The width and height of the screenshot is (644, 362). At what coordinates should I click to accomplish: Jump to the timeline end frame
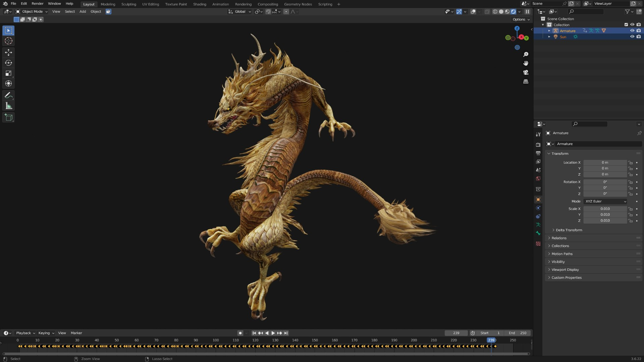pyautogui.click(x=286, y=333)
